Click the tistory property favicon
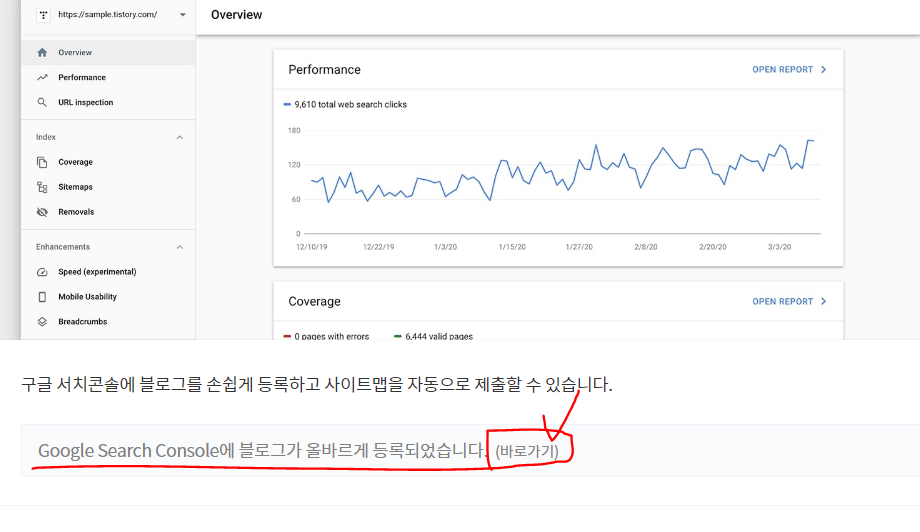Image resolution: width=920 pixels, height=532 pixels. click(43, 15)
